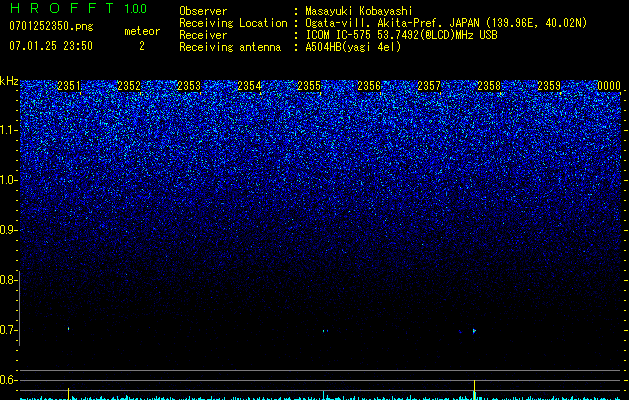Click the 0.9 kHz axis label
The image size is (629, 400).
click(6, 230)
